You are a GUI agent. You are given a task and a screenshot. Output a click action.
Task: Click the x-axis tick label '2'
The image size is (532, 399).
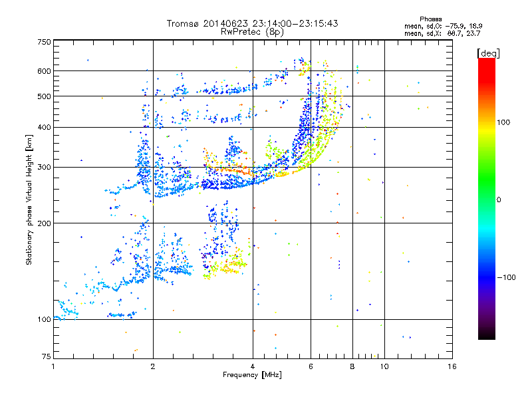[153, 366]
